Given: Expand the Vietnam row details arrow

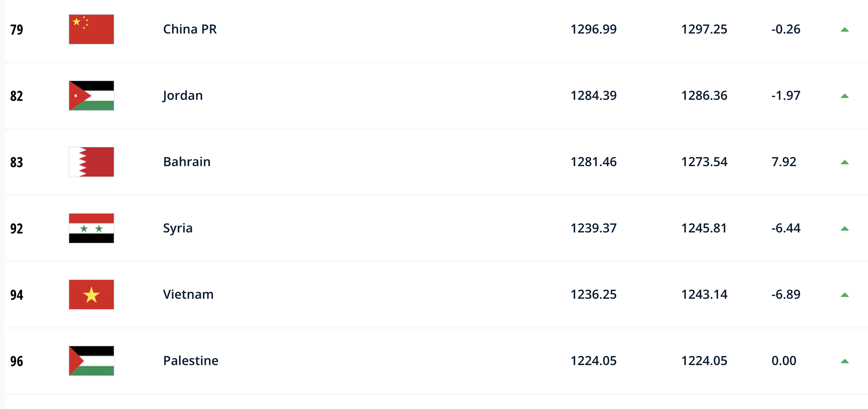Looking at the screenshot, I should click(x=845, y=295).
